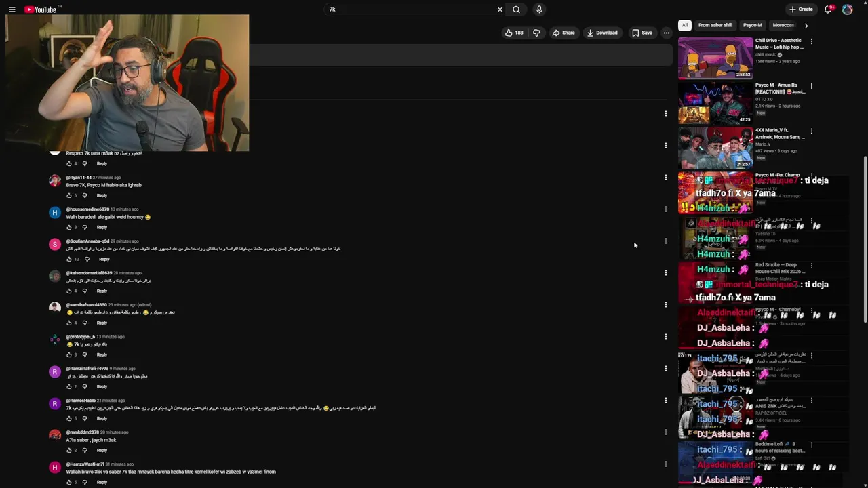
Task: Open @RamziRafrafi-r4v9e's purple R avatar
Action: [55, 371]
